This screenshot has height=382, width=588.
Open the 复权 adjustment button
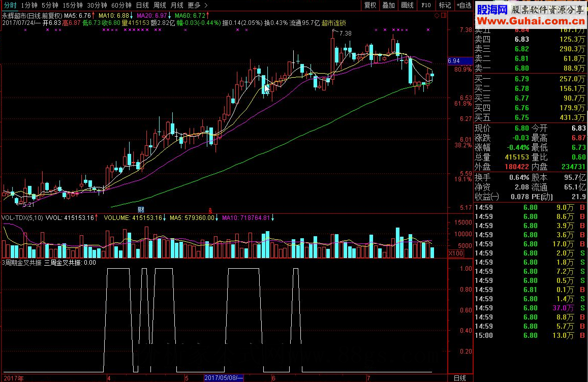click(x=370, y=5)
